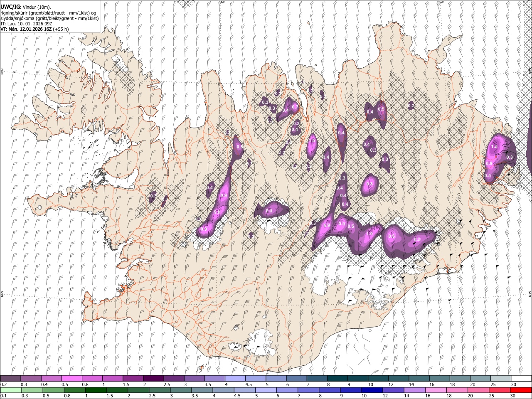This screenshot has width=532, height=399.
Task: Click the '15W' longitude label at top
Action: tap(440, 2)
